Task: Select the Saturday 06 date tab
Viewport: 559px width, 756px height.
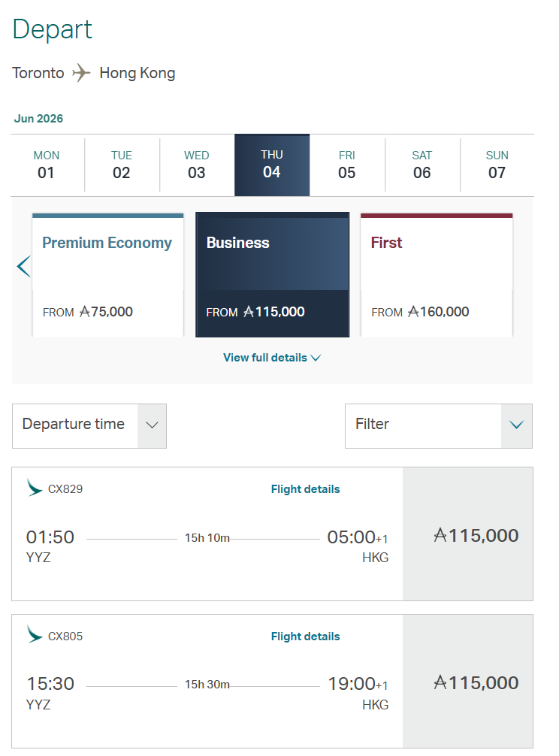Action: [422, 165]
